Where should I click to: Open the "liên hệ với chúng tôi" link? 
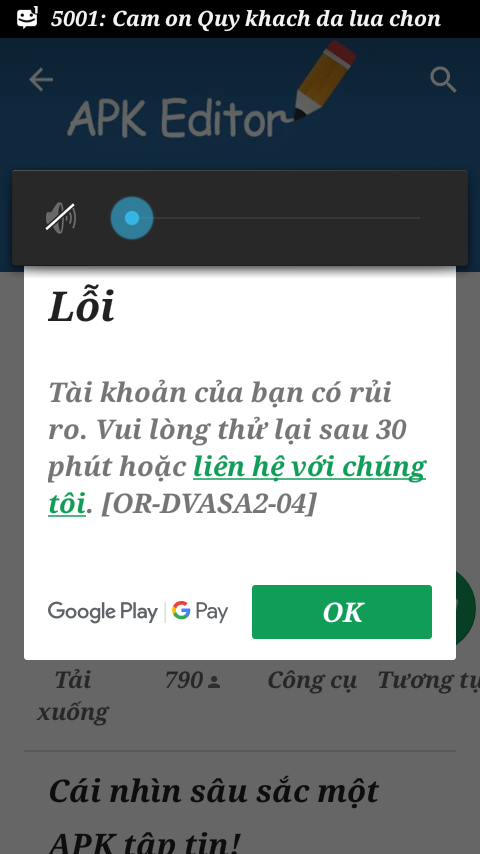[237, 485]
